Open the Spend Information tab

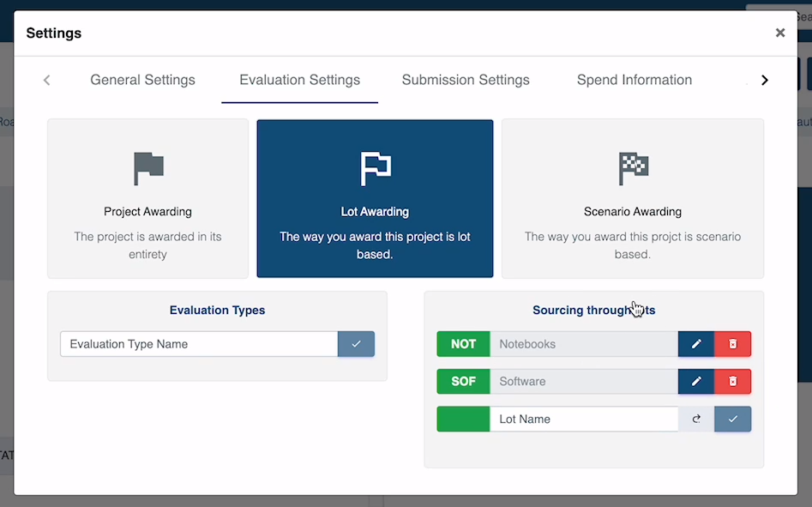(x=634, y=80)
